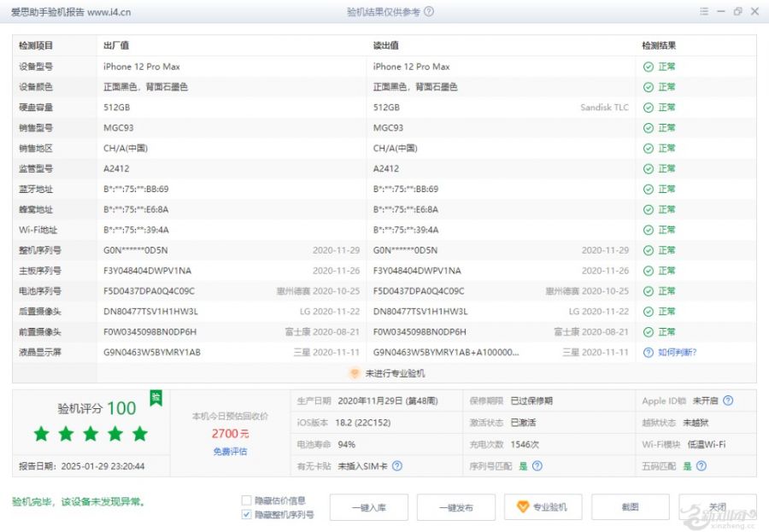Screen dimensions: 769x532
Task: Click the iOS version 18.2 (22C152)
Action: [363, 422]
